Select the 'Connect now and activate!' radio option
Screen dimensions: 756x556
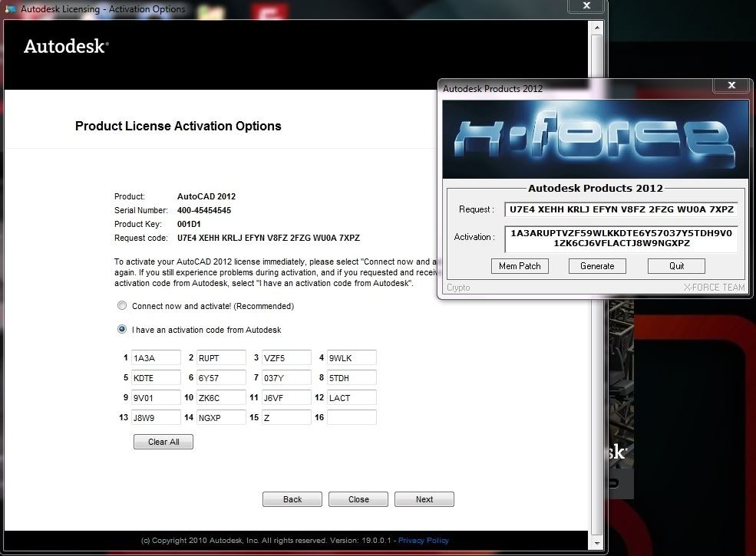pos(122,305)
